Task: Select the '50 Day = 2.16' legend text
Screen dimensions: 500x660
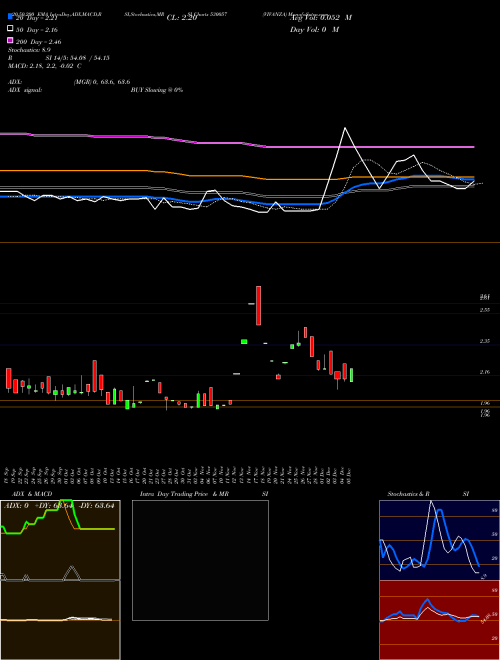Action: tap(37, 30)
